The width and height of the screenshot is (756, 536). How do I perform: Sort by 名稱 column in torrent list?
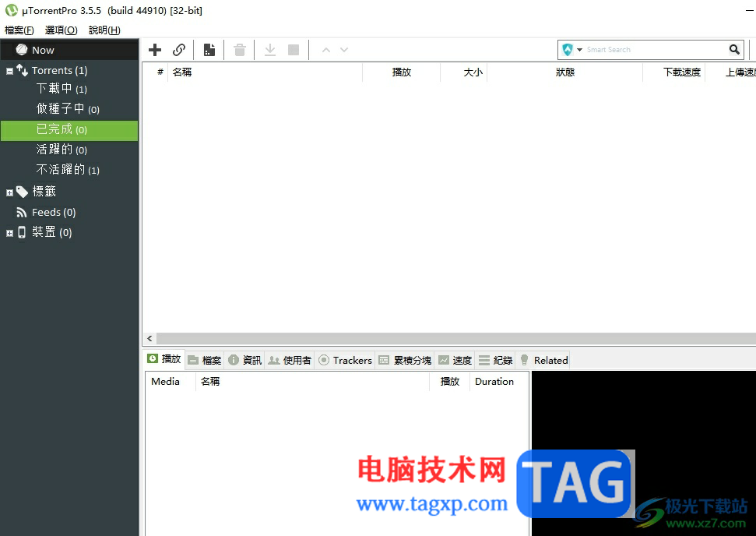265,72
